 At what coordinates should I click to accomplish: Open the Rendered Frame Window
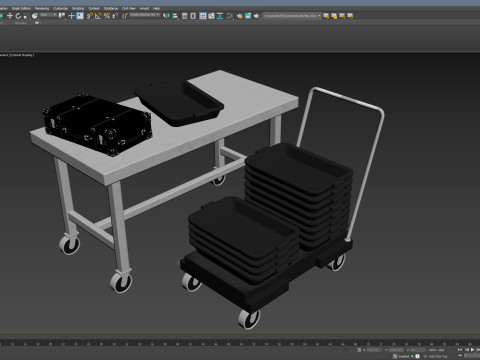coord(248,16)
